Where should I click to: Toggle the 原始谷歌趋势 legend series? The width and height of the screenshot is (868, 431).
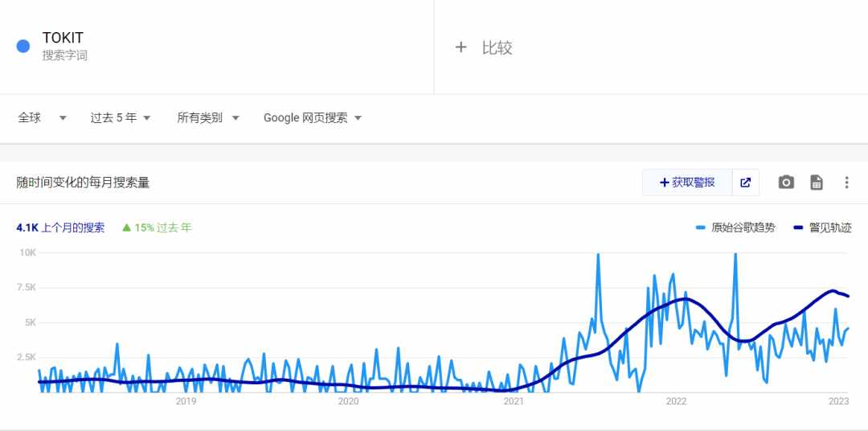[x=735, y=228]
